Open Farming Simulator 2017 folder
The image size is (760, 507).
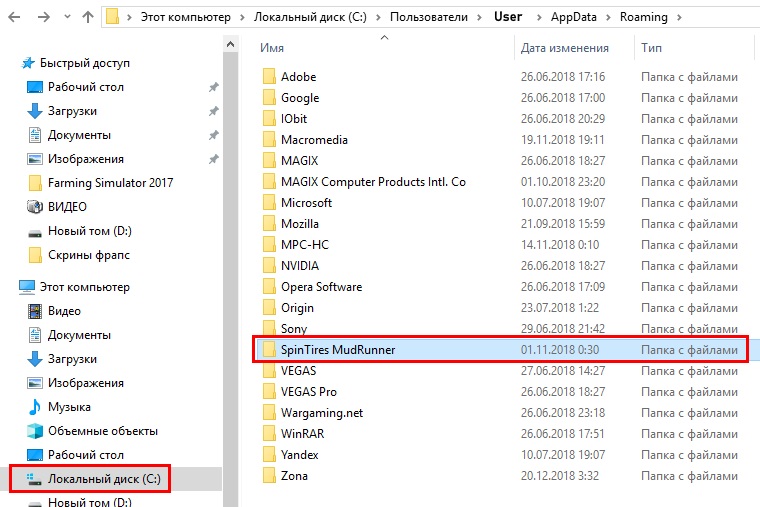[x=111, y=183]
